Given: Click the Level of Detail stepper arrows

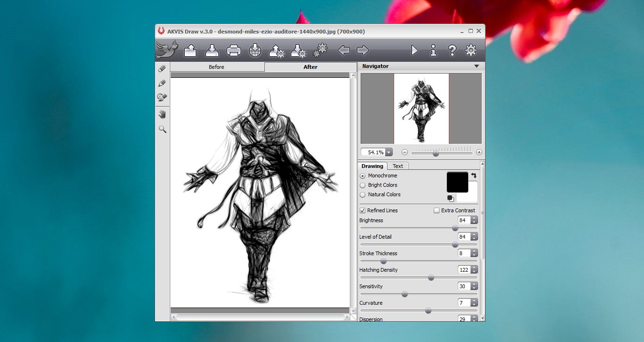Looking at the screenshot, I should tap(474, 237).
